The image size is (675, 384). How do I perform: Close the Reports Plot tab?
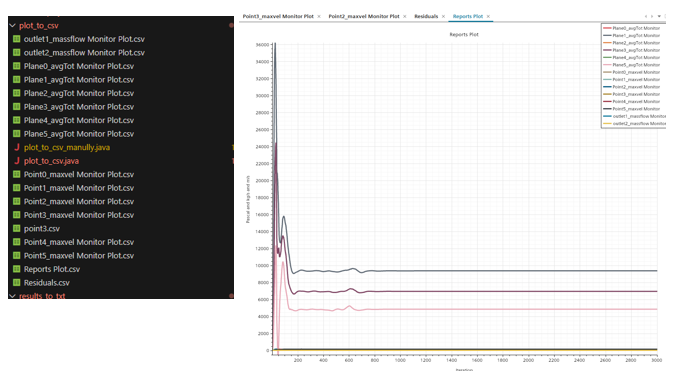[488, 16]
